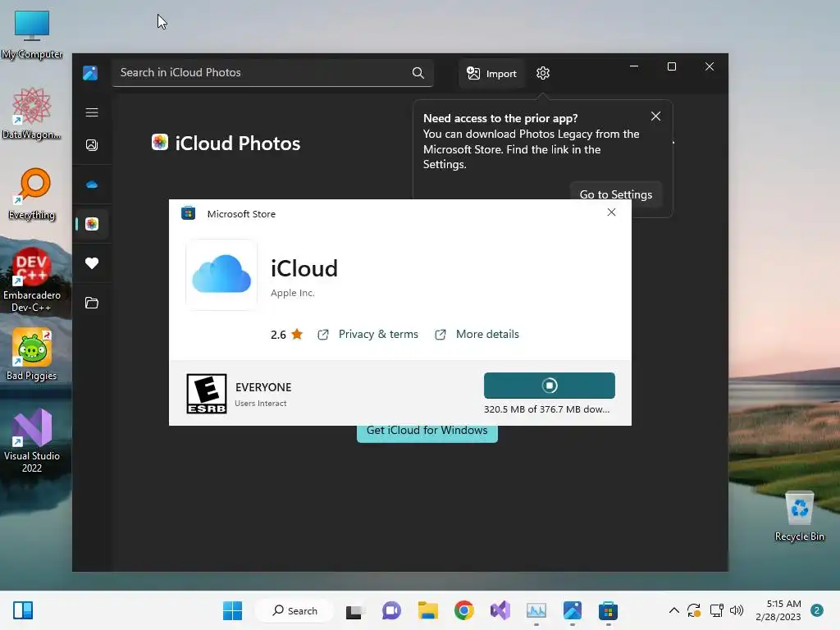Screen dimensions: 840x630
Task: Click the Photos app logo icon
Action: (90, 72)
